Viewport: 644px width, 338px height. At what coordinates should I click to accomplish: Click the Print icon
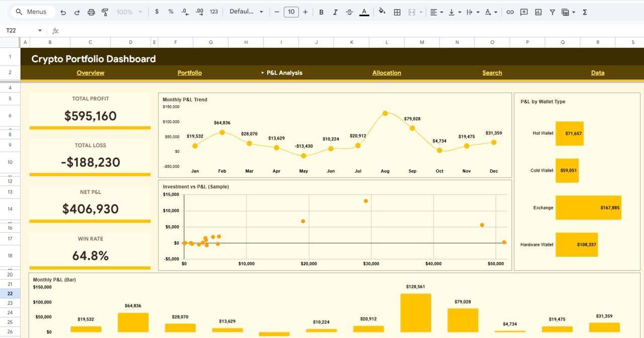click(x=91, y=11)
